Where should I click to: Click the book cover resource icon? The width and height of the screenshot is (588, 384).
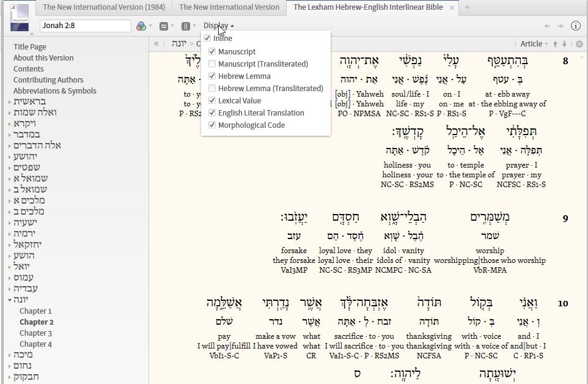19,18
